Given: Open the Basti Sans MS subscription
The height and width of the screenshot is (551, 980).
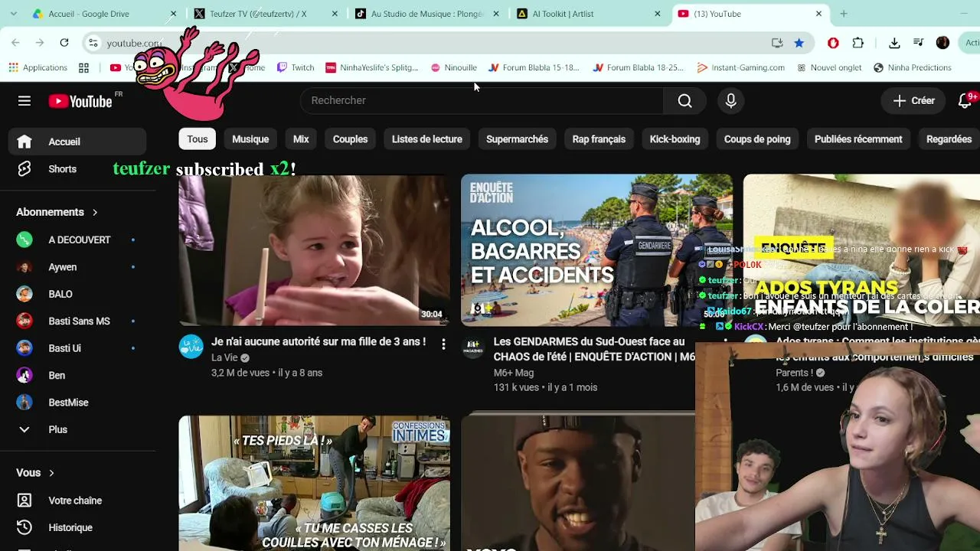Looking at the screenshot, I should (77, 321).
